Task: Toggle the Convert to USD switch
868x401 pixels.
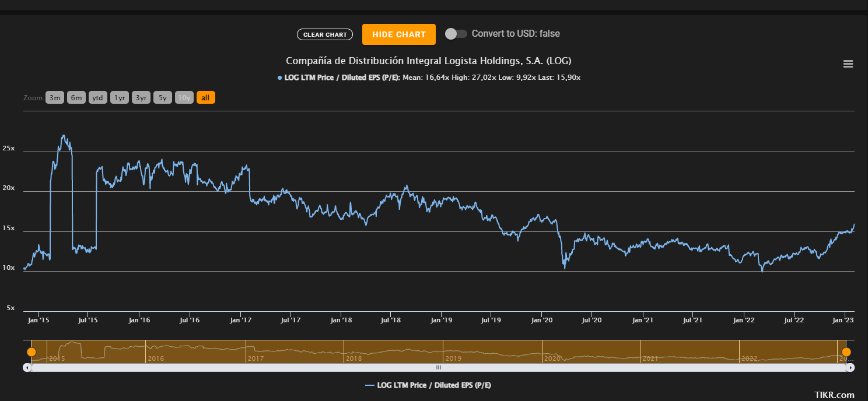Action: pos(456,34)
